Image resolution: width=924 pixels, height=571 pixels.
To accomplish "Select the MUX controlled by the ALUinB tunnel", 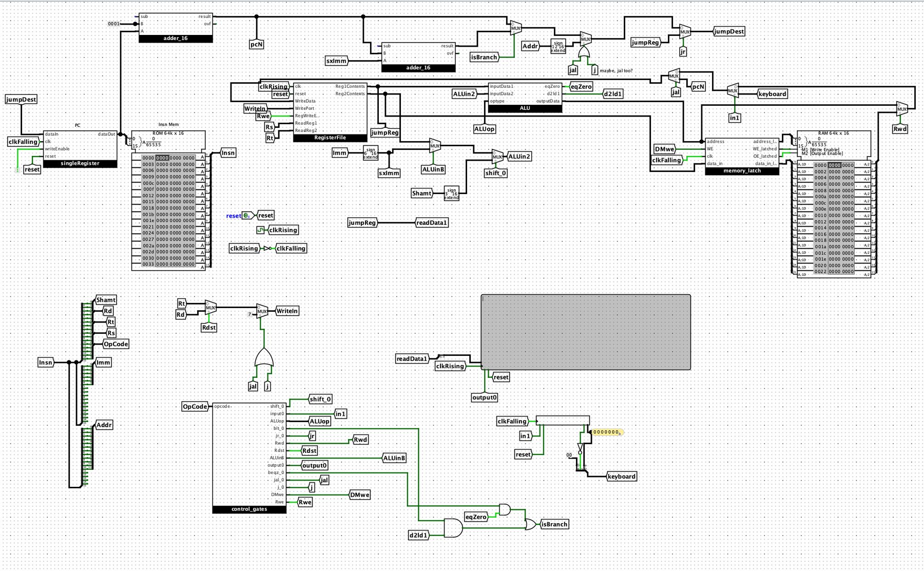I will point(435,146).
